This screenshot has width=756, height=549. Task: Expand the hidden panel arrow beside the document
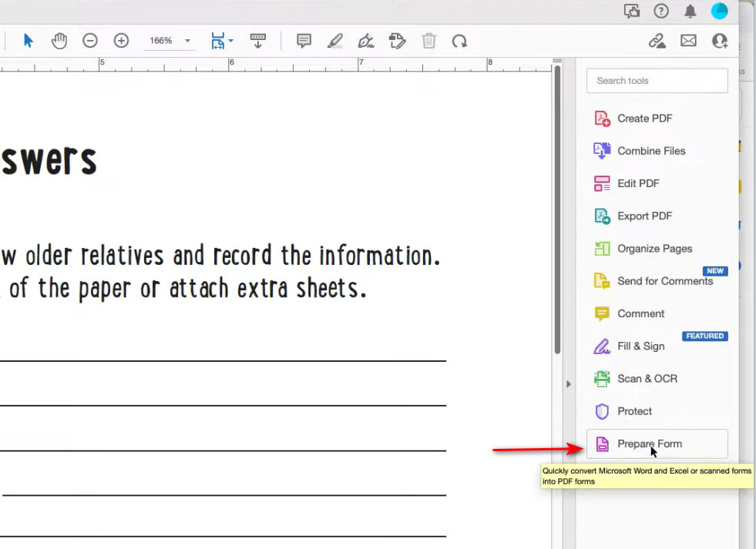[568, 383]
